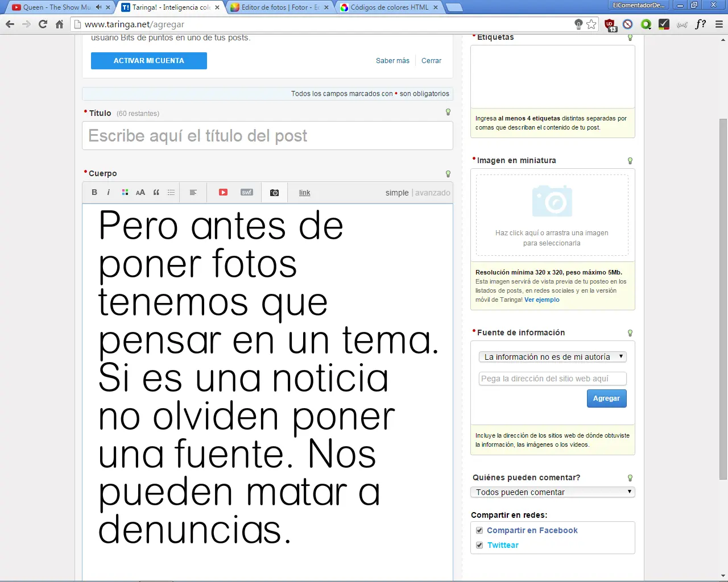Image resolution: width=728 pixels, height=582 pixels.
Task: Open the green Q extension icon
Action: [x=646, y=24]
